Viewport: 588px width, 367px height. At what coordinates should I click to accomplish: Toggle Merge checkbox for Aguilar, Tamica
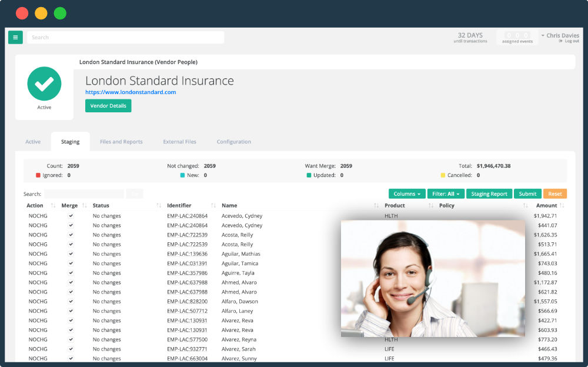point(71,263)
